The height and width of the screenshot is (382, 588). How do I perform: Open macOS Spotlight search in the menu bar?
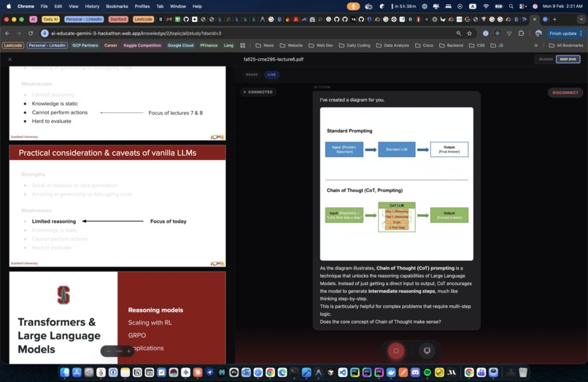coord(511,7)
